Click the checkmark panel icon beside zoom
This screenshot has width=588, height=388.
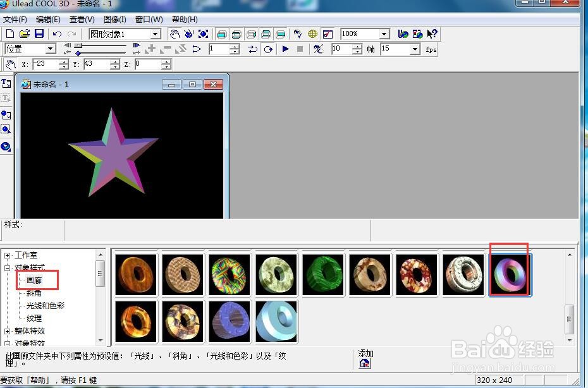[x=328, y=34]
